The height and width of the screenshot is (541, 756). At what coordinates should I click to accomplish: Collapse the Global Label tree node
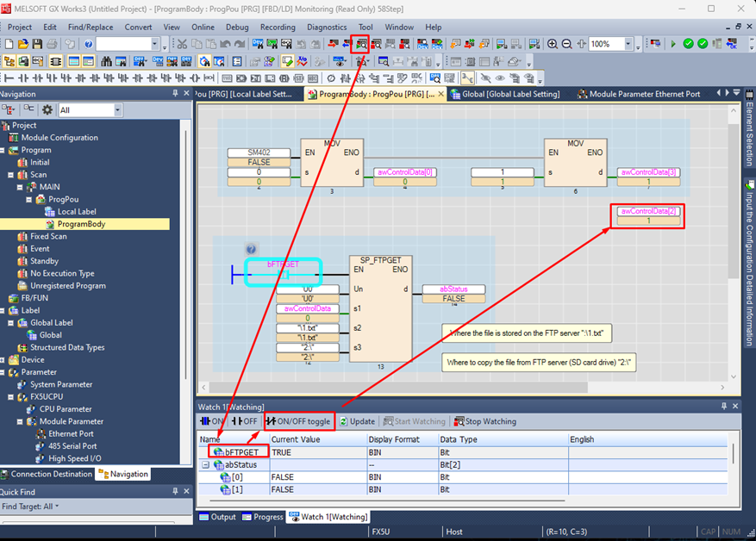point(10,323)
